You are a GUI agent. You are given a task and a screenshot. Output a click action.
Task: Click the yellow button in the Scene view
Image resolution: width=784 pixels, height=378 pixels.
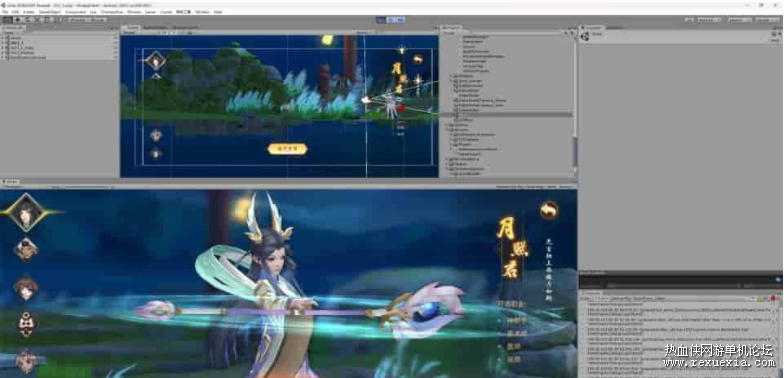coord(287,148)
